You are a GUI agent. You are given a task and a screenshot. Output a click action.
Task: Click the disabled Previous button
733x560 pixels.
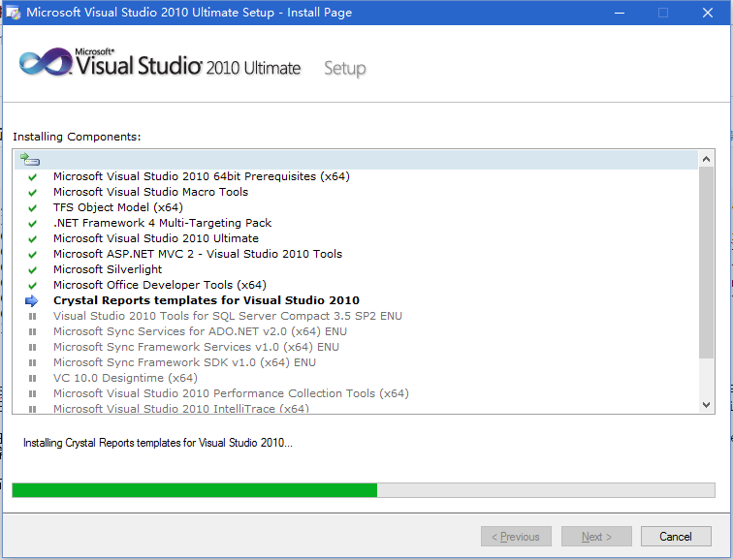pyautogui.click(x=516, y=537)
